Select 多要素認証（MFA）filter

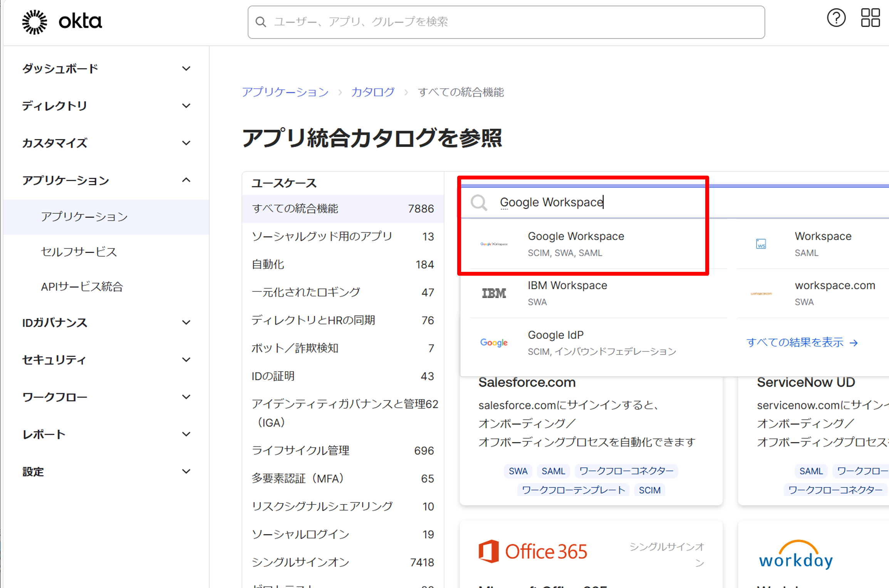point(343,479)
